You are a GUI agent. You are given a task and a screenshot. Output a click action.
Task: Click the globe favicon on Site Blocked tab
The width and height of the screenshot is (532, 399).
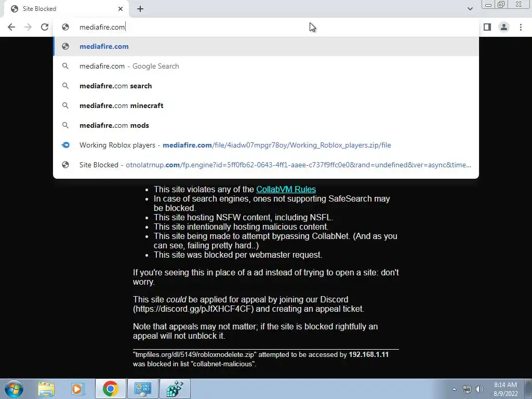coord(14,9)
